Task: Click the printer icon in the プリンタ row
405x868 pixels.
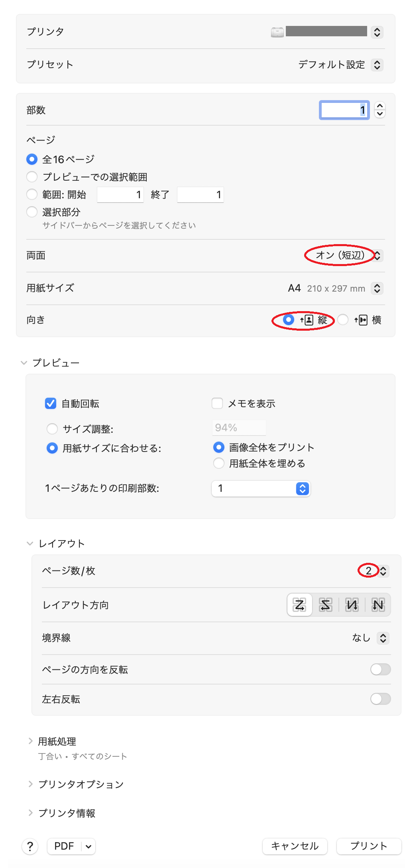Action: pyautogui.click(x=277, y=32)
